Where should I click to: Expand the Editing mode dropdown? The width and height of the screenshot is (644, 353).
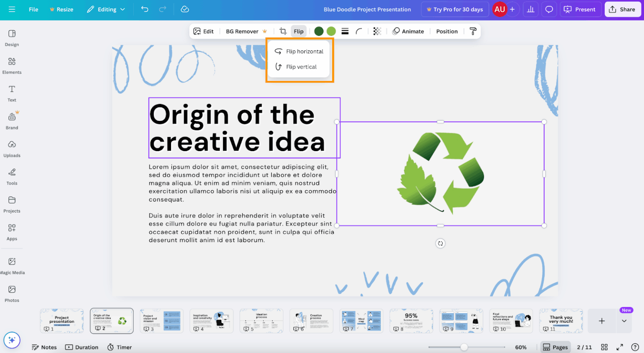click(106, 9)
